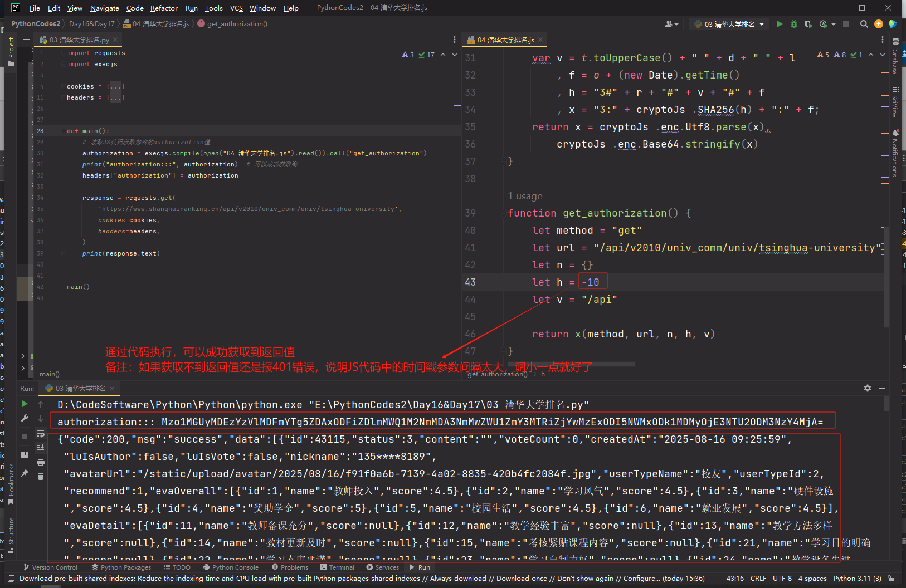
Task: Click the orange update arrow icon
Action: pyautogui.click(x=879, y=24)
